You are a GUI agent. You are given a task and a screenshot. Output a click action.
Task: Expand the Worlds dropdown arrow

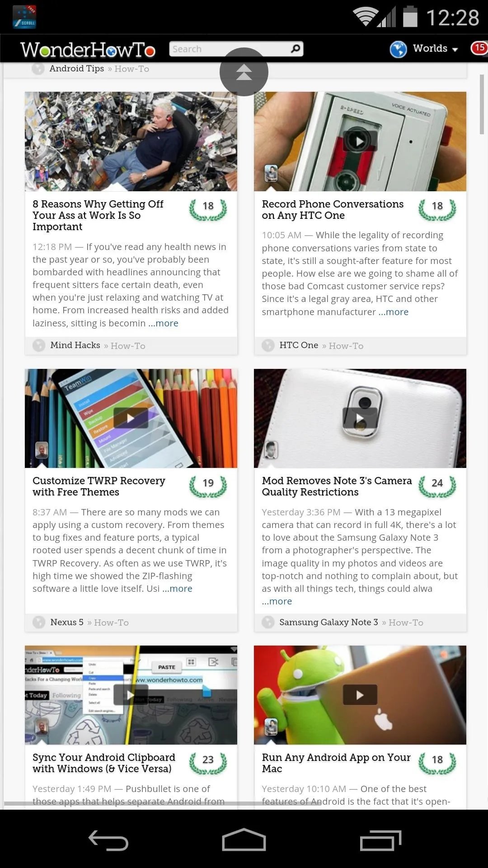point(455,49)
